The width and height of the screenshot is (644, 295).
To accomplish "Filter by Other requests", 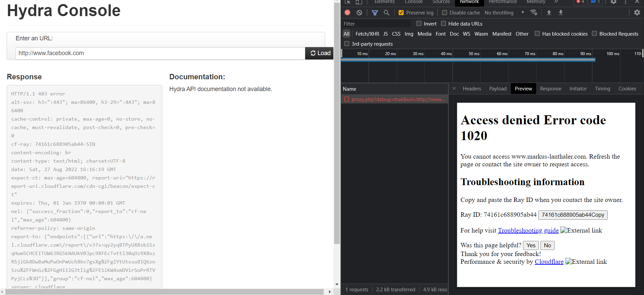I will 522,34.
